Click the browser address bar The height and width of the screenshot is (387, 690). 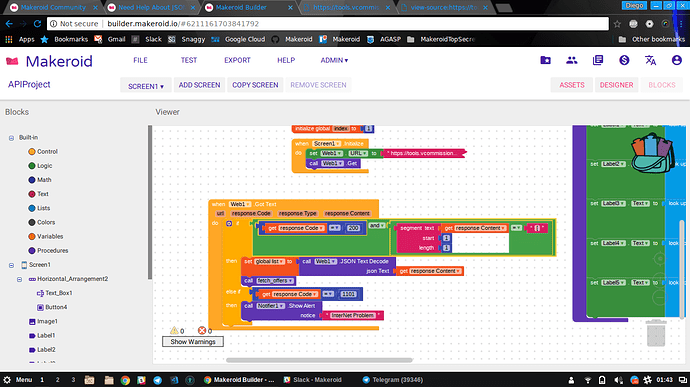point(328,24)
